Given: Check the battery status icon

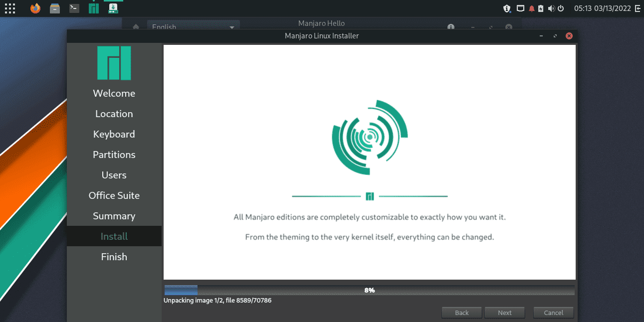Looking at the screenshot, I should 541,8.
